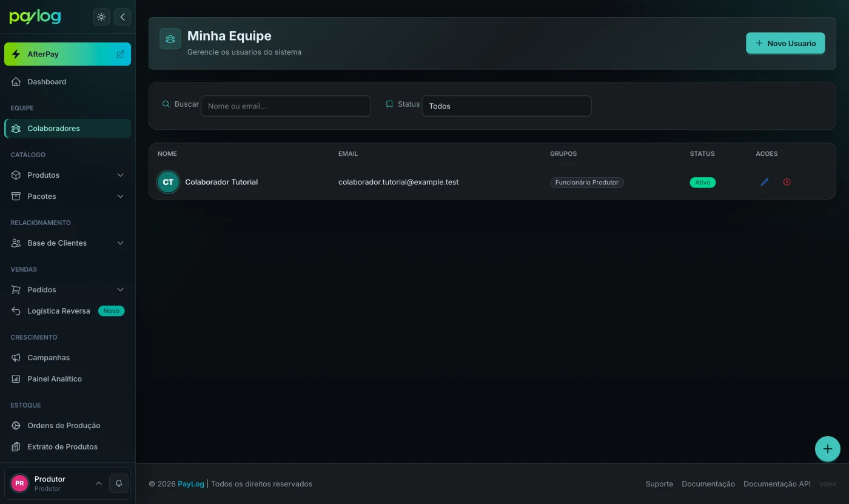The height and width of the screenshot is (504, 849).
Task: Open AfterPay external link icon
Action: point(120,54)
